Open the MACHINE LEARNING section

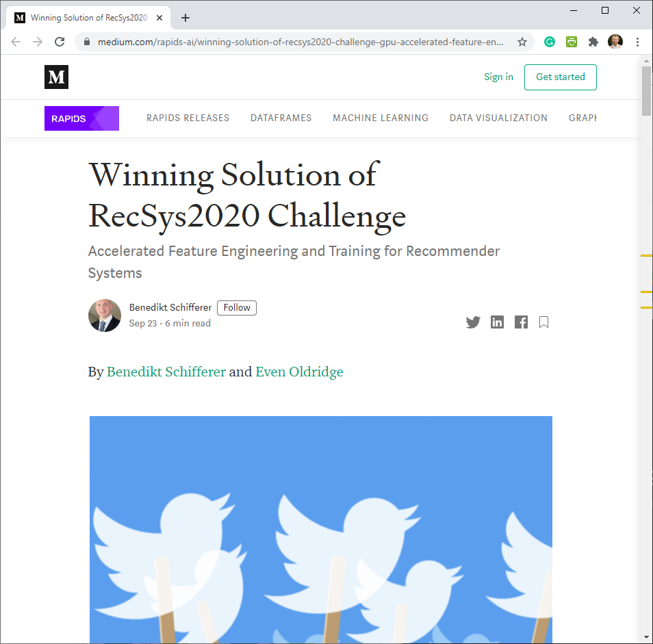(381, 118)
